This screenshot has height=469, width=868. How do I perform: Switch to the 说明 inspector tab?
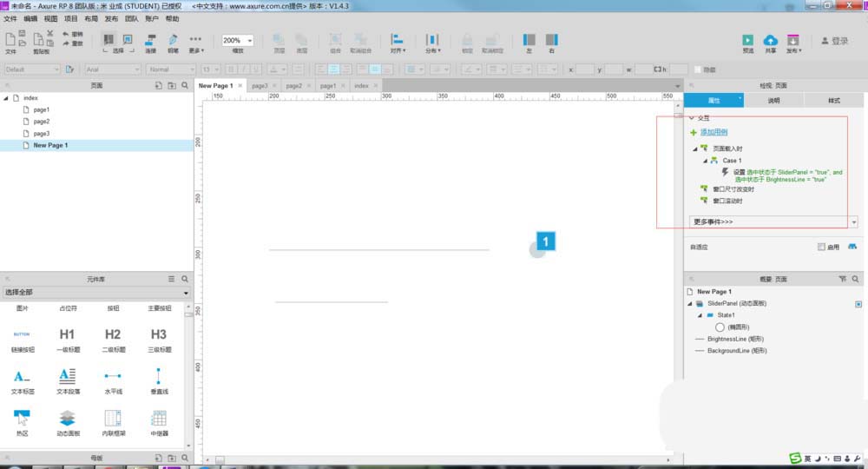774,100
